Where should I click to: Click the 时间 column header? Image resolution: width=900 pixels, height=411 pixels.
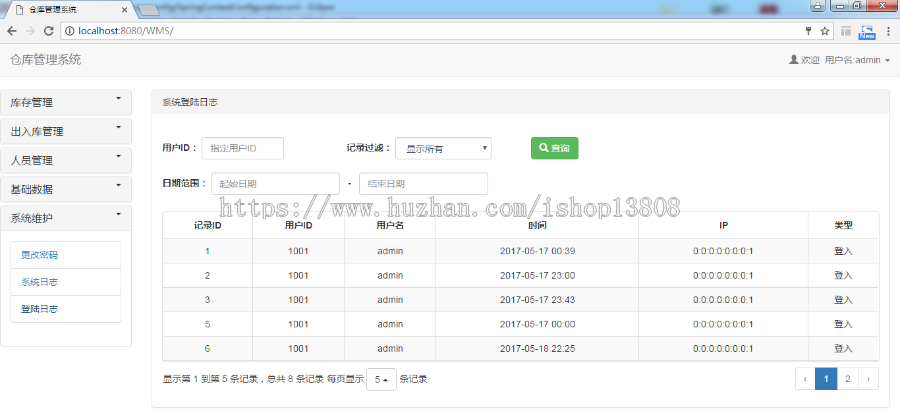537,226
